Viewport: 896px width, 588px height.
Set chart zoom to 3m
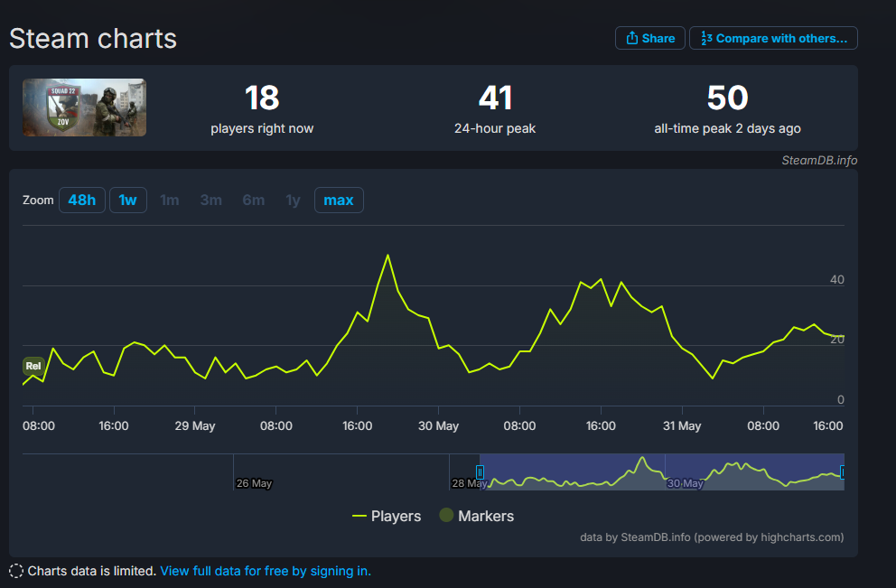pyautogui.click(x=210, y=200)
